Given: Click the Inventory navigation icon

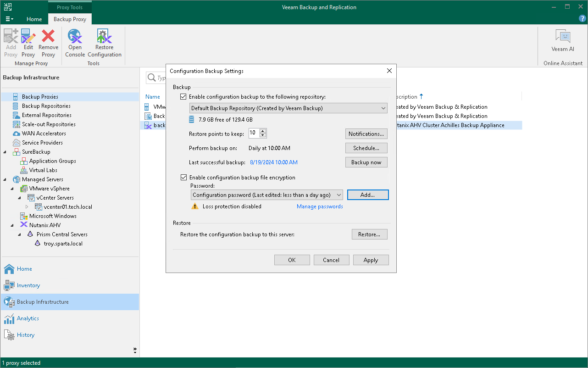Looking at the screenshot, I should tap(9, 285).
